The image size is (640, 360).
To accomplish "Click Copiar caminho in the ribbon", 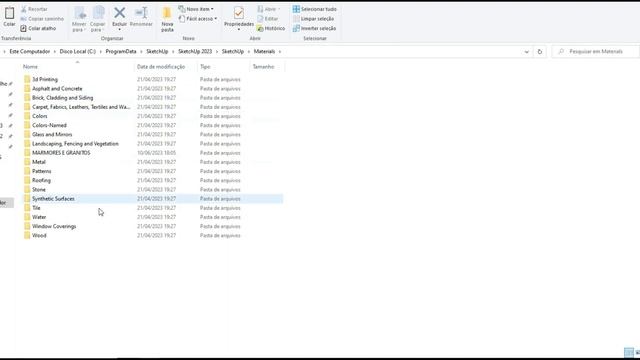I will tap(42, 19).
